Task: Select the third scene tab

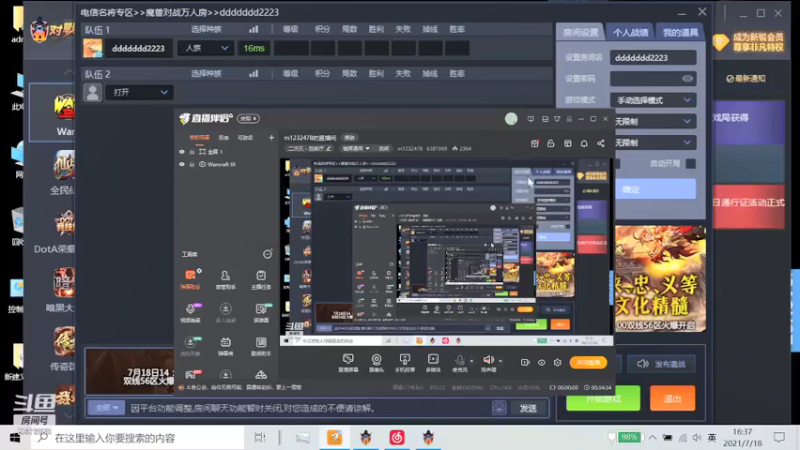Action: pyautogui.click(x=245, y=137)
